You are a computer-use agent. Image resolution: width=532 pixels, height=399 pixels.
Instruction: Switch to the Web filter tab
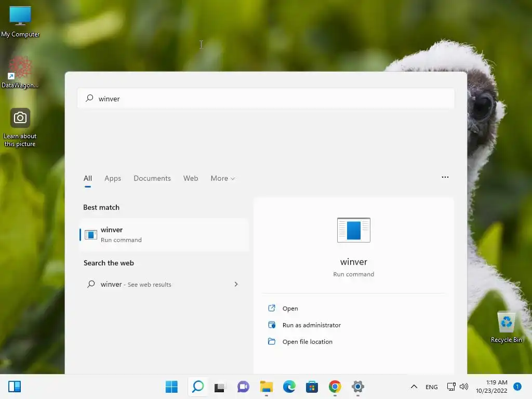[x=191, y=178]
